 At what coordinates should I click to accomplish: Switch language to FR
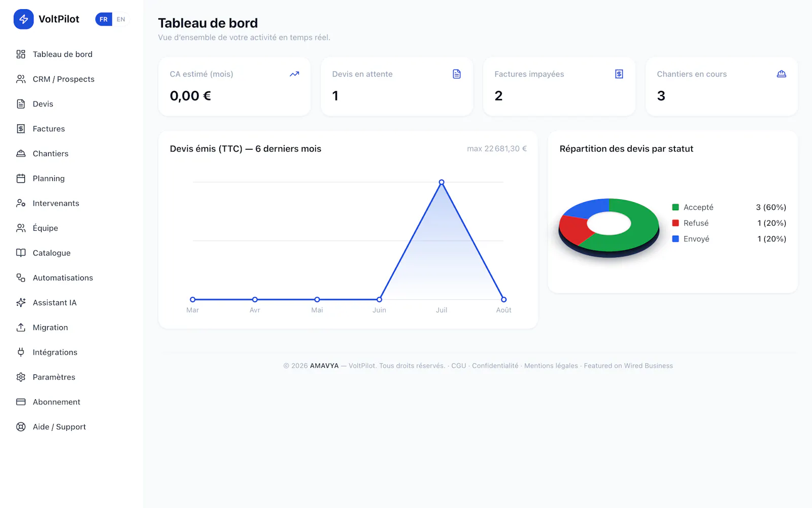point(104,19)
